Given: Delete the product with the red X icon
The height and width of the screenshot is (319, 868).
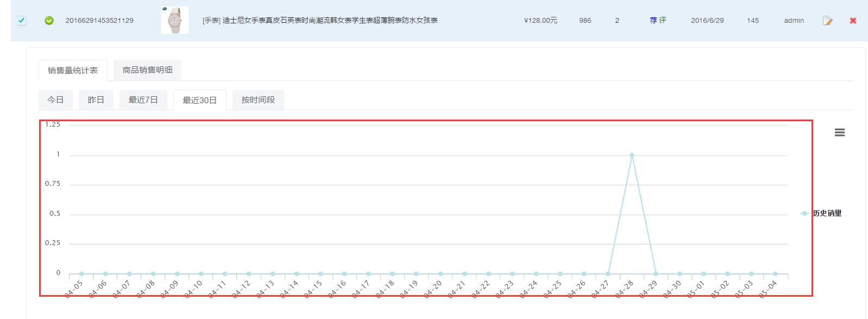Looking at the screenshot, I should pyautogui.click(x=853, y=21).
